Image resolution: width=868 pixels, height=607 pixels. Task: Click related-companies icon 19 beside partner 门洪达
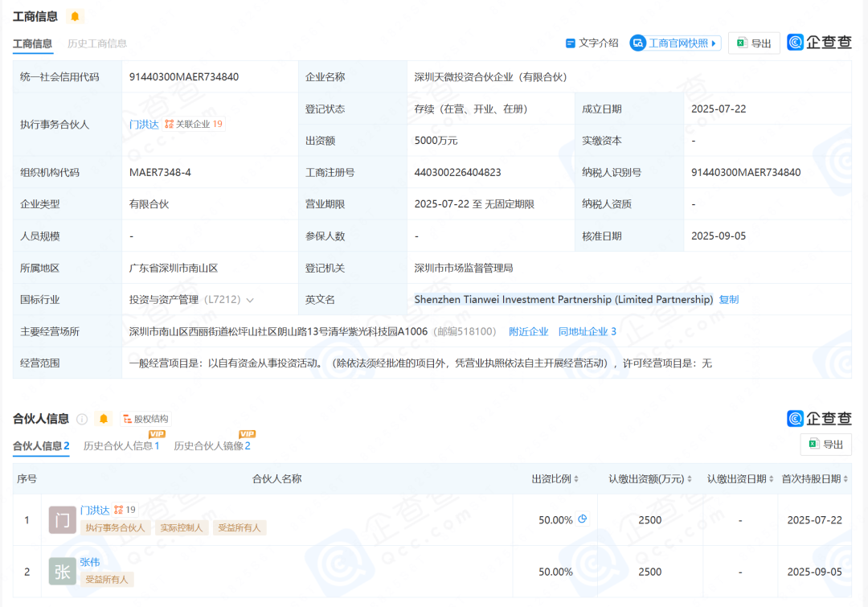[125, 510]
